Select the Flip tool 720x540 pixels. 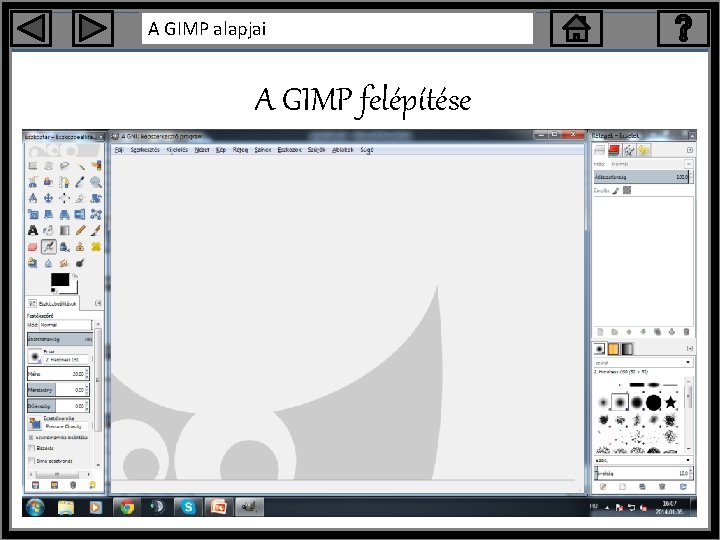coord(80,214)
